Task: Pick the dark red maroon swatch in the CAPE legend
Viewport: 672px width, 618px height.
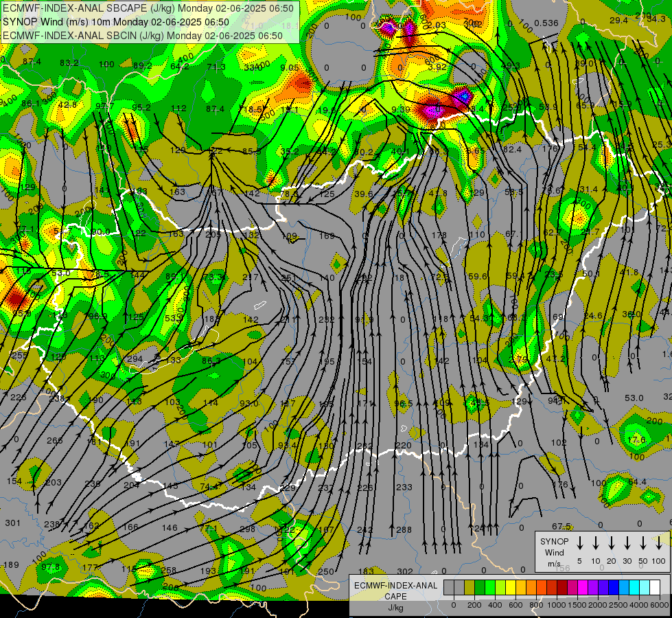Action: click(x=562, y=587)
